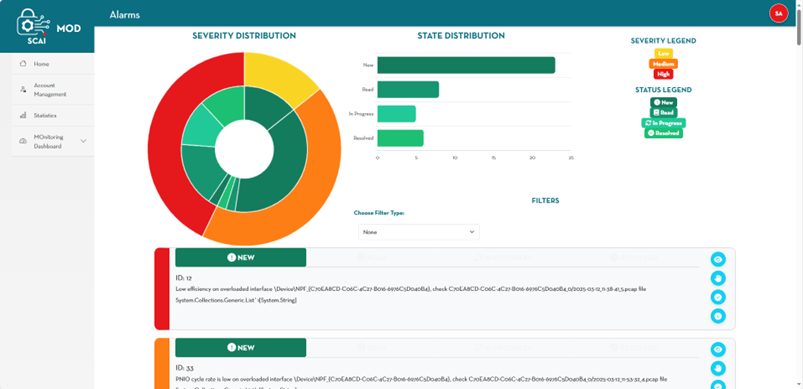
Task: Click the SCAI MOD padlock logo
Action: point(34,25)
